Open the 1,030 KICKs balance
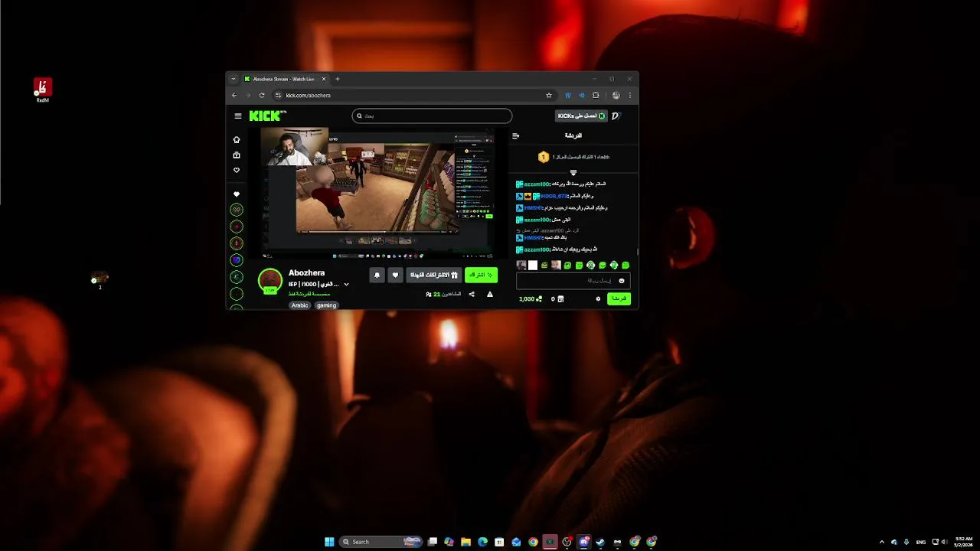The height and width of the screenshot is (551, 980). (530, 299)
